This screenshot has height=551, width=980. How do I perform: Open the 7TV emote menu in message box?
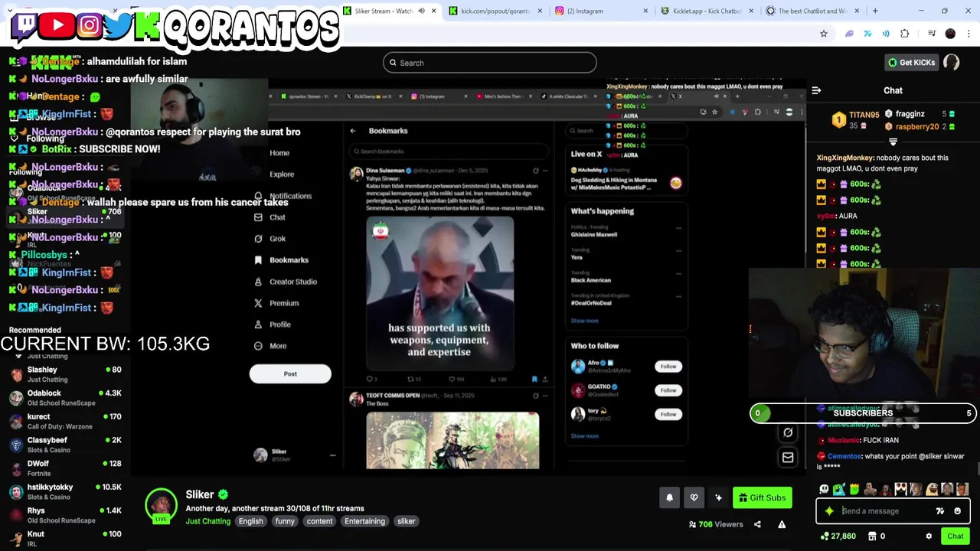(940, 511)
